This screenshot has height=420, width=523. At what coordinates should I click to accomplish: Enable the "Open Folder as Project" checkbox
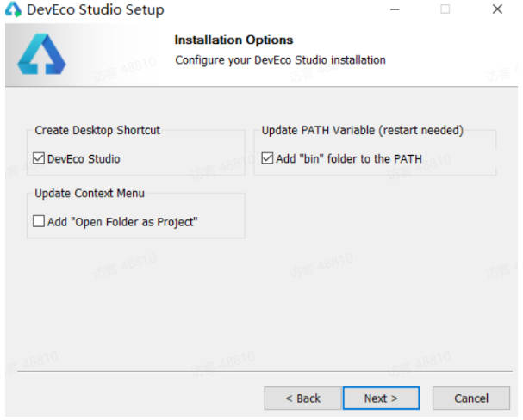pyautogui.click(x=38, y=222)
